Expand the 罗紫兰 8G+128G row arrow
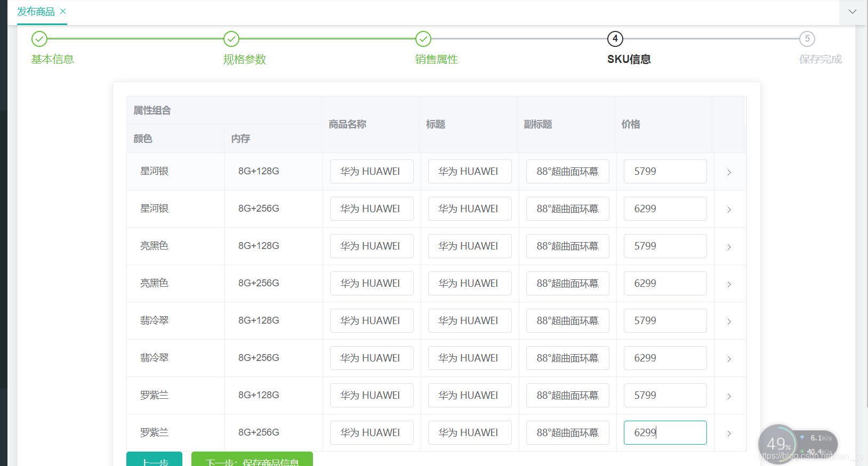868x466 pixels. [x=729, y=396]
